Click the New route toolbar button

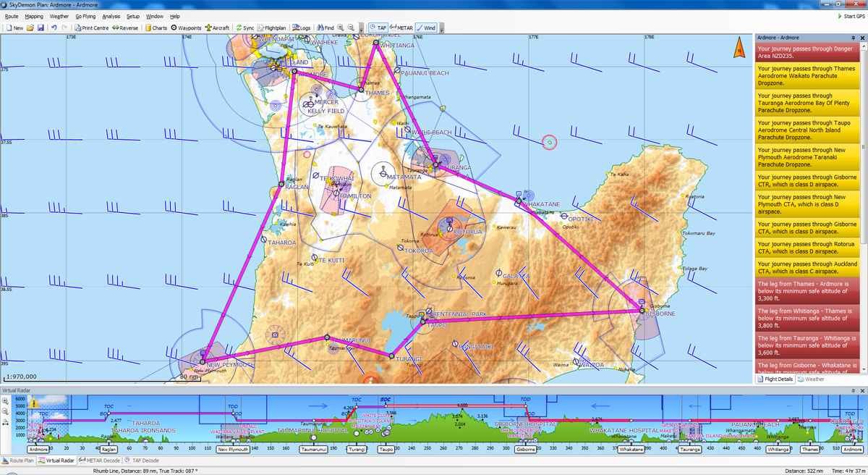pos(14,28)
